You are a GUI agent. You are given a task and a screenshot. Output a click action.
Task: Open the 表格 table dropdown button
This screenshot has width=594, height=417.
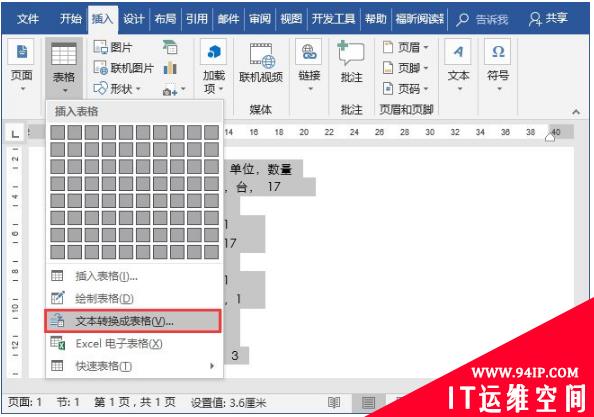coord(64,68)
